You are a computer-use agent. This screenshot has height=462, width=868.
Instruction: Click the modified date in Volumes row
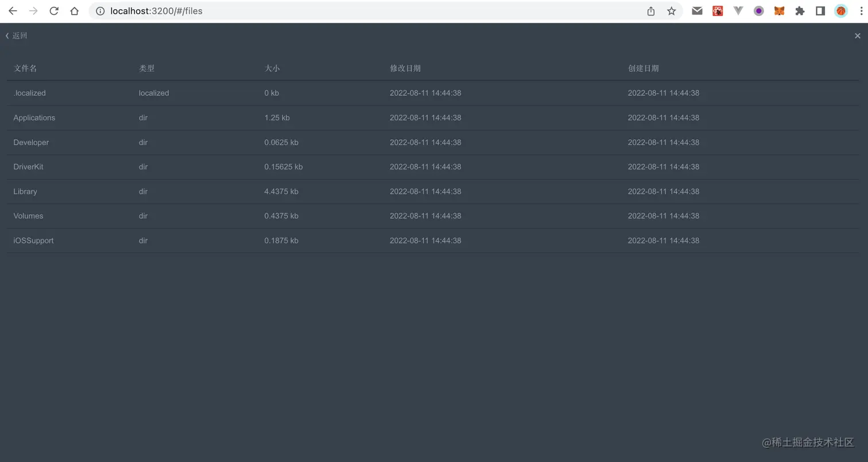click(x=425, y=216)
